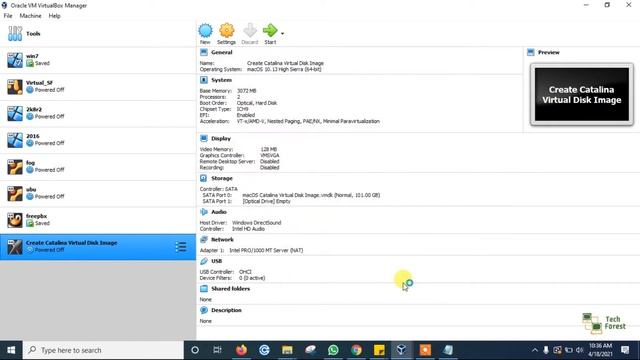Select the 2k8r2 virtual machine
The width and height of the screenshot is (640, 360).
(98, 113)
